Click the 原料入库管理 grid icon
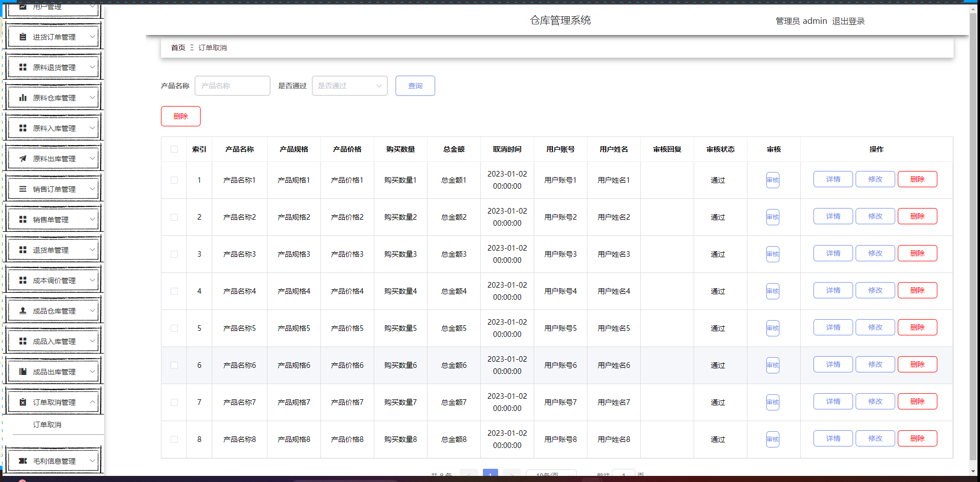 point(23,128)
